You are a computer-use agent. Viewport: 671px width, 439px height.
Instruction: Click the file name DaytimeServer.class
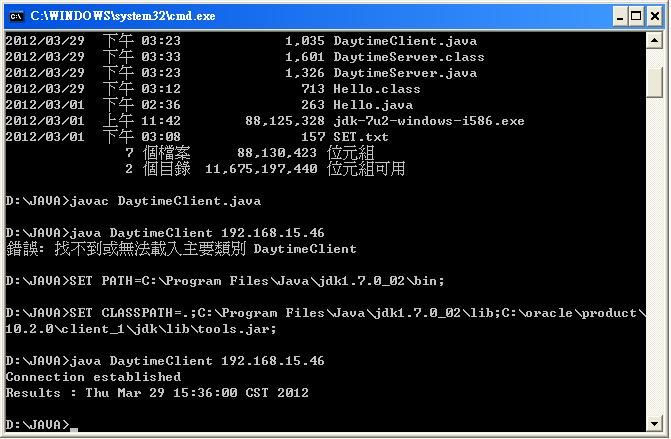[409, 57]
